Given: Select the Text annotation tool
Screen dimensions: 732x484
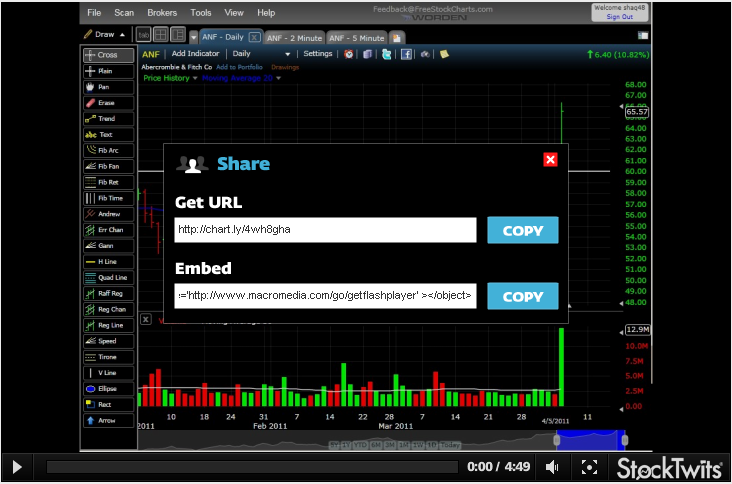Looking at the screenshot, I should click(x=109, y=134).
